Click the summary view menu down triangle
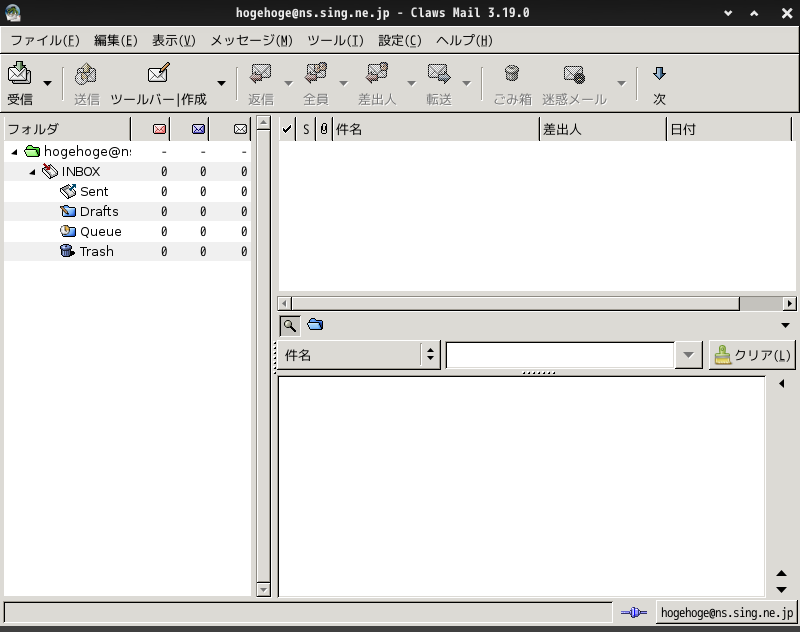 coord(785,325)
